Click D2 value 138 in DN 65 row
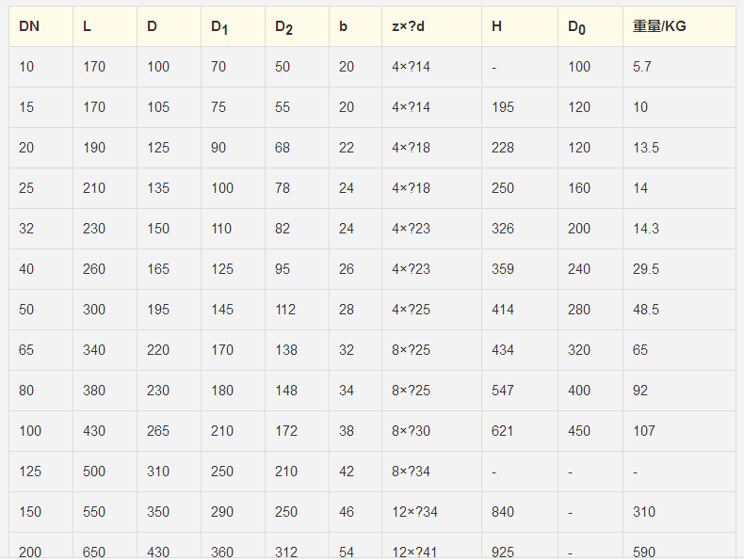The height and width of the screenshot is (560, 744). [286, 350]
